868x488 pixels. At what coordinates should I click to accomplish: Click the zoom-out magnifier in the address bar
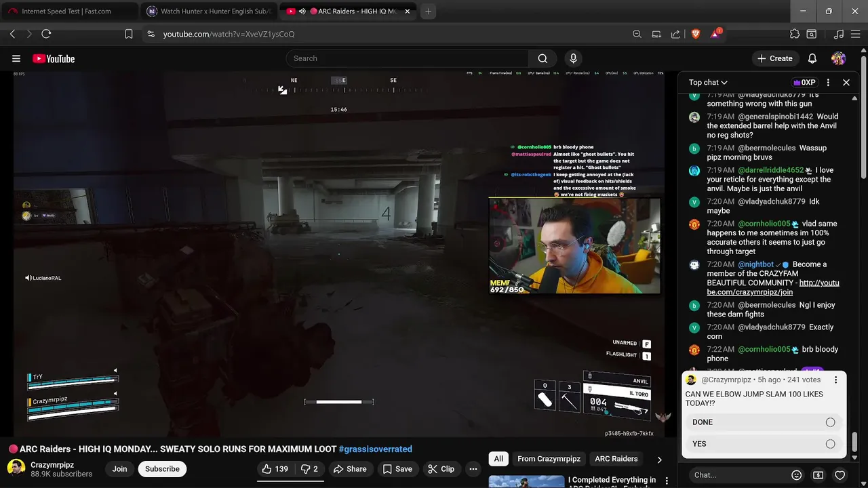point(637,34)
